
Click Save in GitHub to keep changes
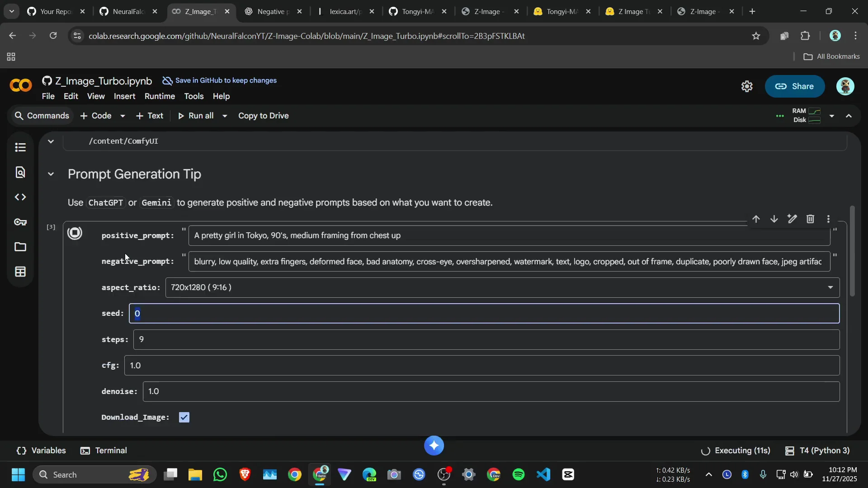226,80
